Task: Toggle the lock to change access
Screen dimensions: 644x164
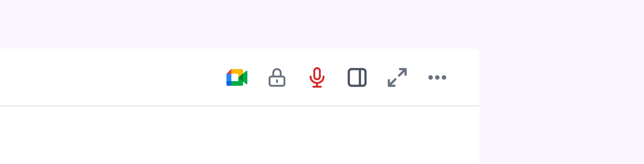Action: point(277,77)
